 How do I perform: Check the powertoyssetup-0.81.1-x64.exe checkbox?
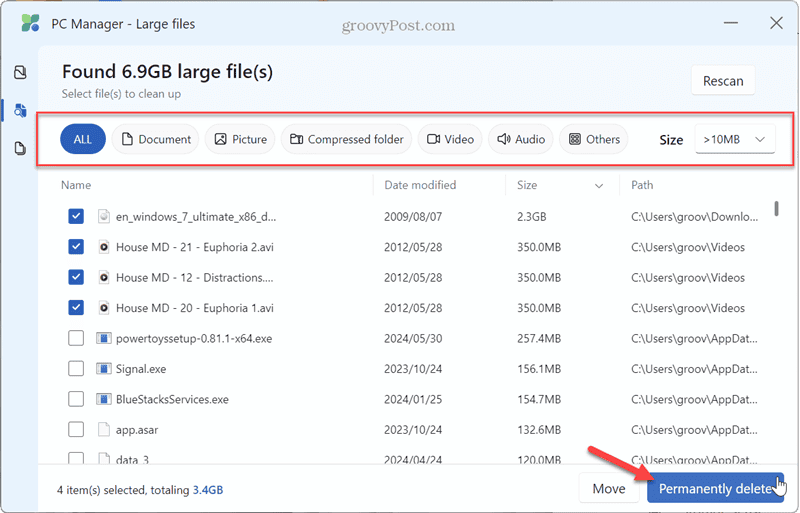[76, 338]
